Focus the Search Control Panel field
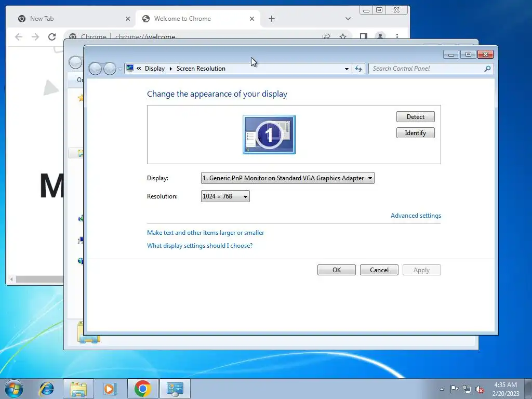This screenshot has height=399, width=532. point(427,69)
